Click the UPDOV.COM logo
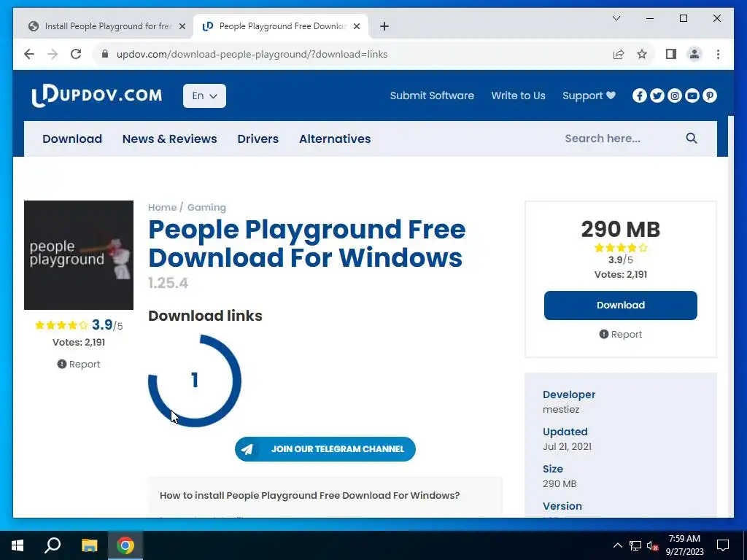The height and width of the screenshot is (560, 747). point(97,96)
